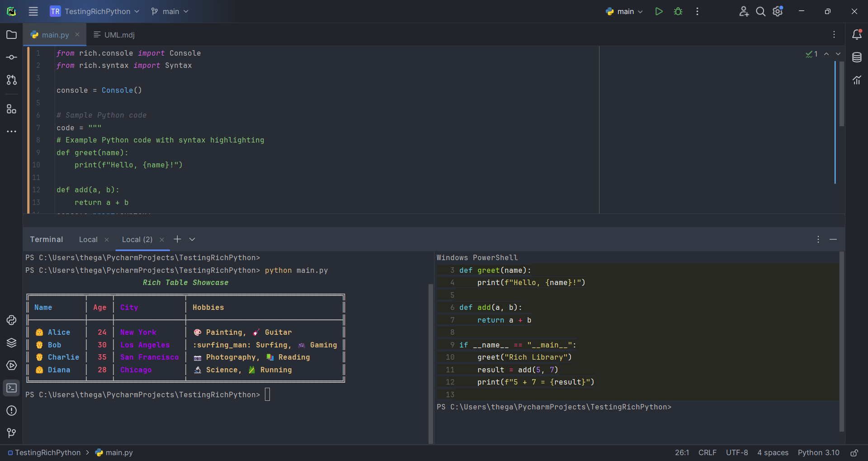Open the Pull Requests tool window
The image size is (868, 461).
[12, 80]
